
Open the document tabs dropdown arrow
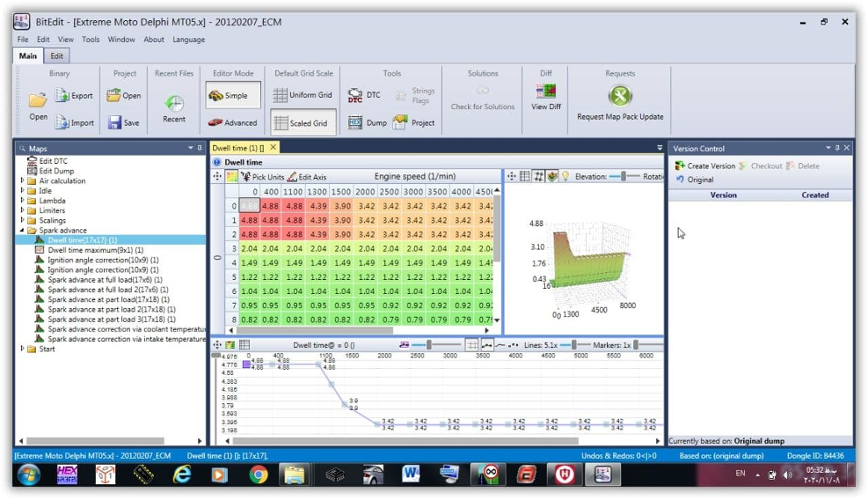click(x=660, y=148)
